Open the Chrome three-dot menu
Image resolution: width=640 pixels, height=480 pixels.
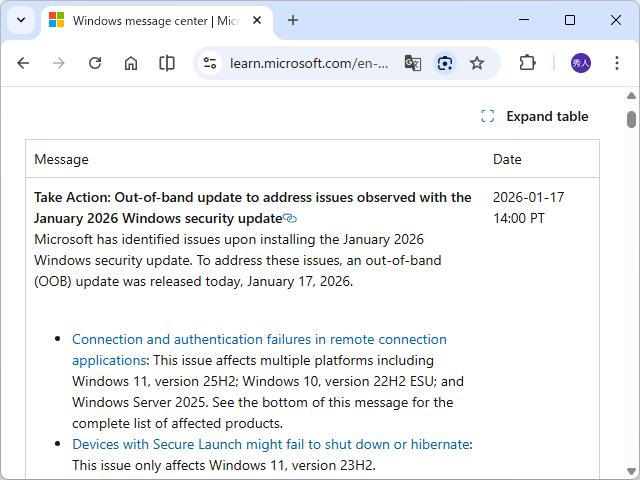point(617,63)
